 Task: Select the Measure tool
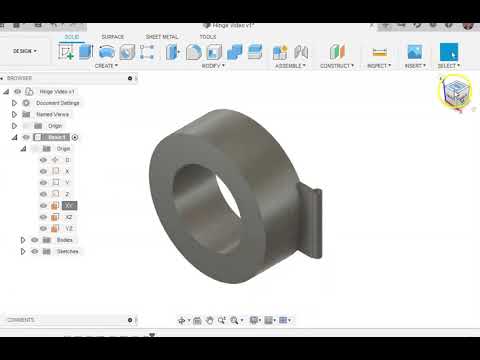pos(379,52)
